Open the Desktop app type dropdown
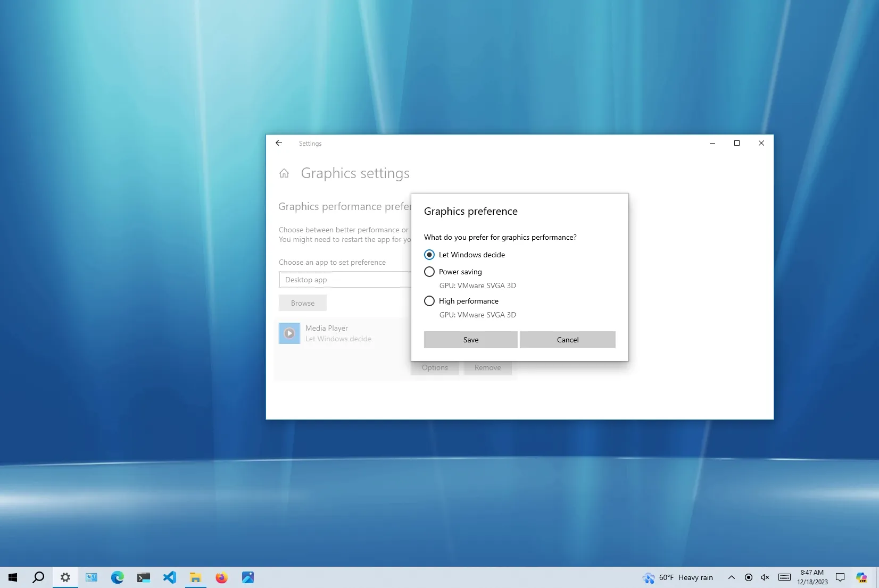The image size is (879, 588). (x=345, y=280)
